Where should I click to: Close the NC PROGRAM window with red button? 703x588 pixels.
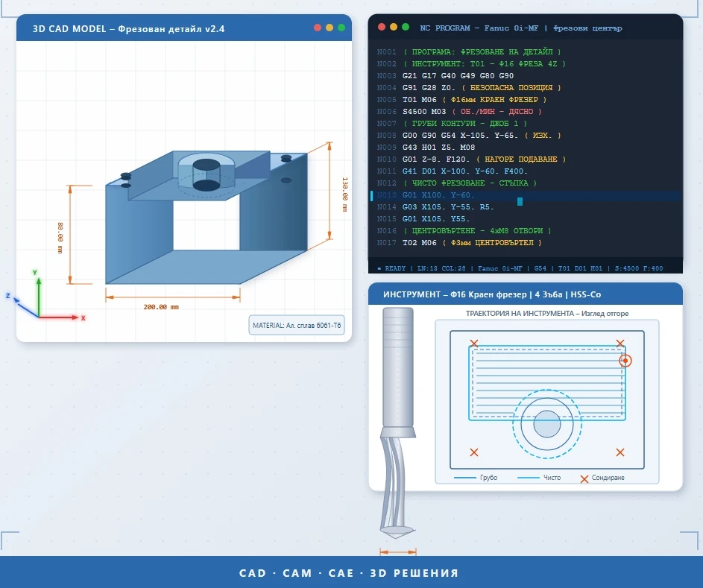click(x=382, y=28)
